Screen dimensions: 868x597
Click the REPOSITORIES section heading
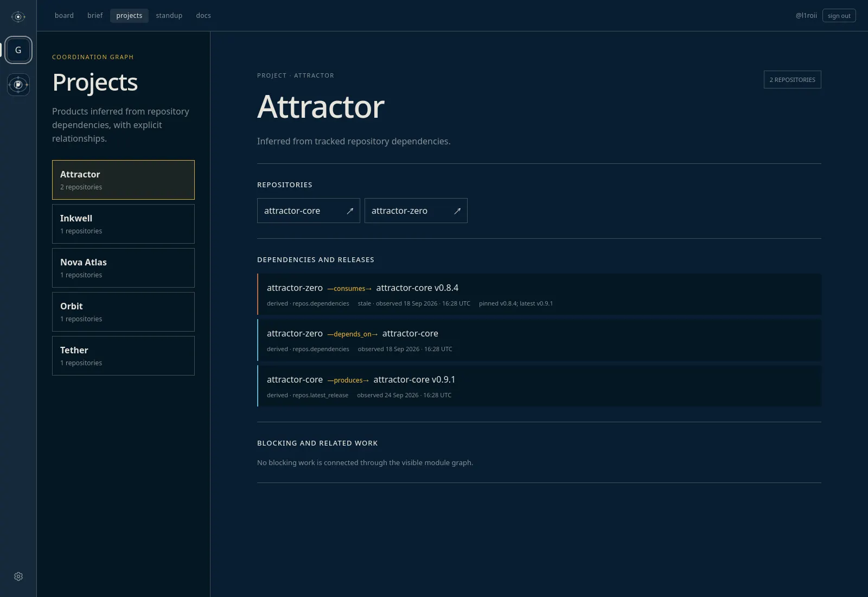click(285, 185)
